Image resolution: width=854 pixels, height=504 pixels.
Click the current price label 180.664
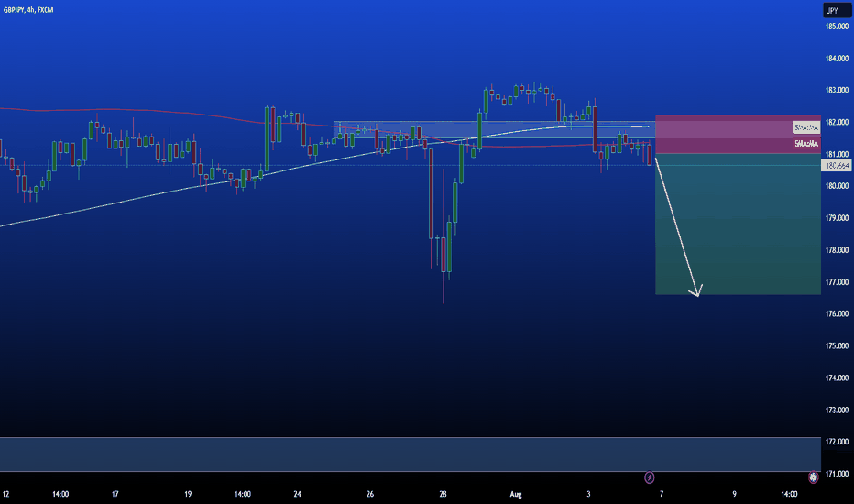coord(836,165)
